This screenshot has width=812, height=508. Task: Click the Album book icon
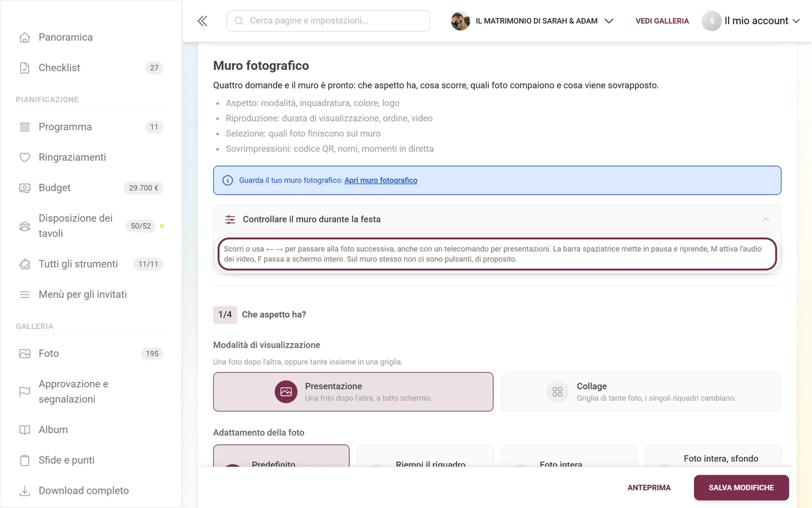(25, 430)
